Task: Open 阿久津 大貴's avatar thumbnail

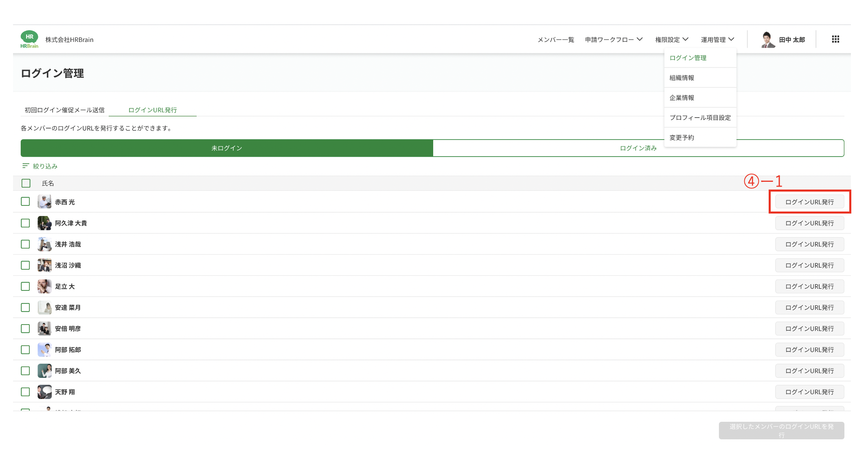Action: (44, 223)
